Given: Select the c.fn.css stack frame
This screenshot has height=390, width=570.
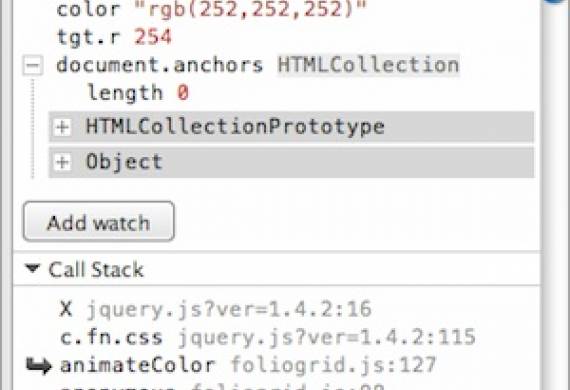Looking at the screenshot, I should coord(111,337).
